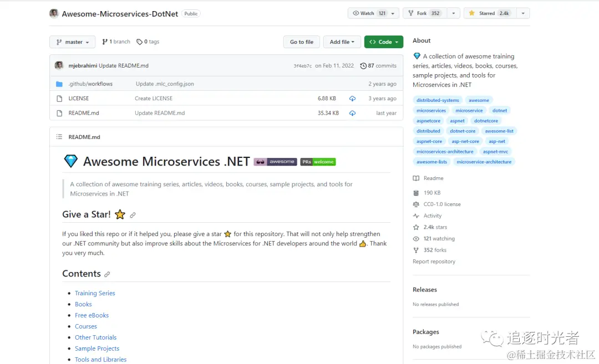599x364 pixels.
Task: Jump to Tools and Libraries section
Action: 100,360
